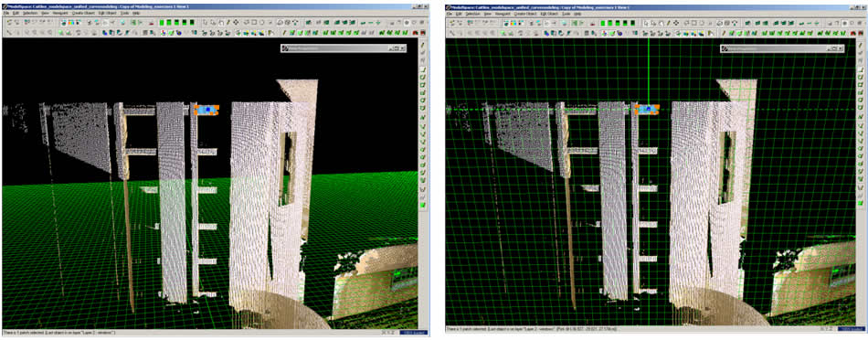
Task: Select the pan cross-arrows tool in left window
Action: [236, 22]
